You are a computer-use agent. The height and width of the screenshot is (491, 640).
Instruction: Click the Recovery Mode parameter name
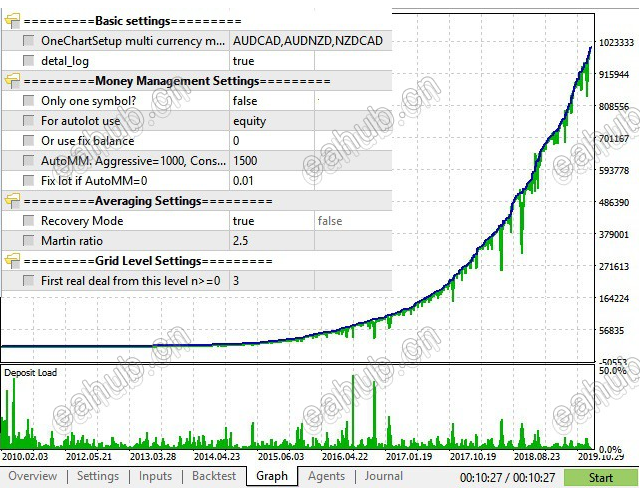[82, 220]
